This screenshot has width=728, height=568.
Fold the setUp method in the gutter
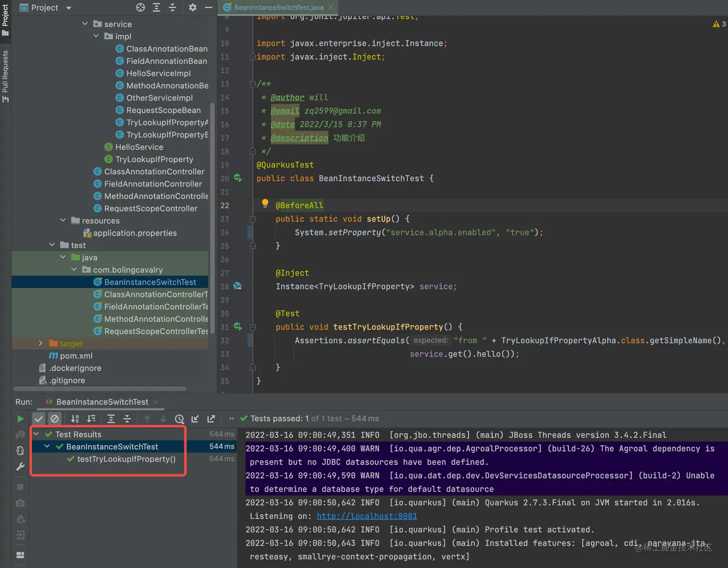pyautogui.click(x=252, y=219)
